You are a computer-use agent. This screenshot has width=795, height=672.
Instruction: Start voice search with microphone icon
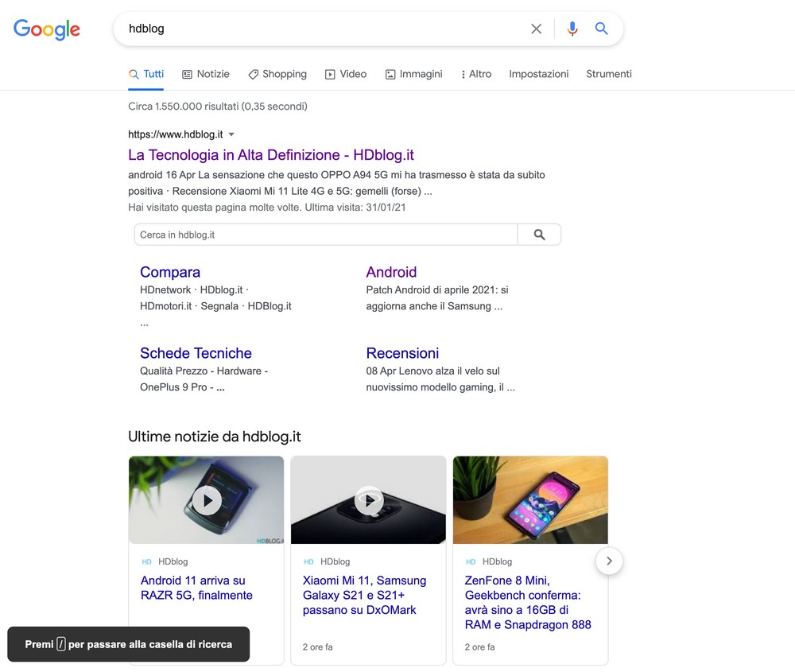pos(572,29)
